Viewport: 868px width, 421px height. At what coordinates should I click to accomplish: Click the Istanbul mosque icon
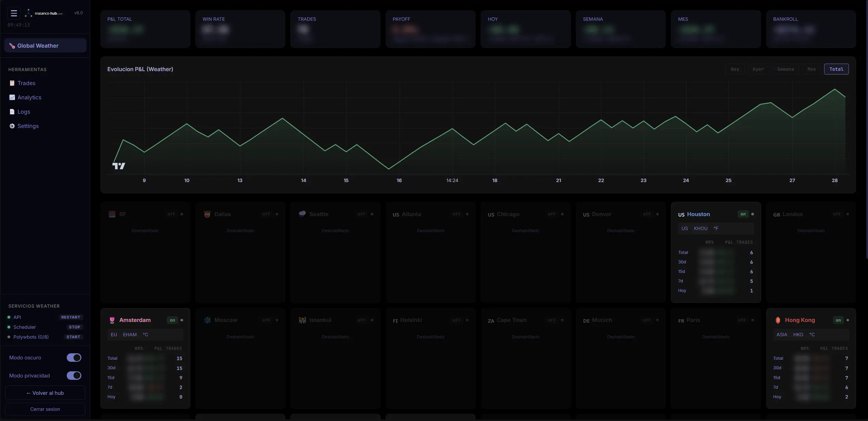point(302,320)
